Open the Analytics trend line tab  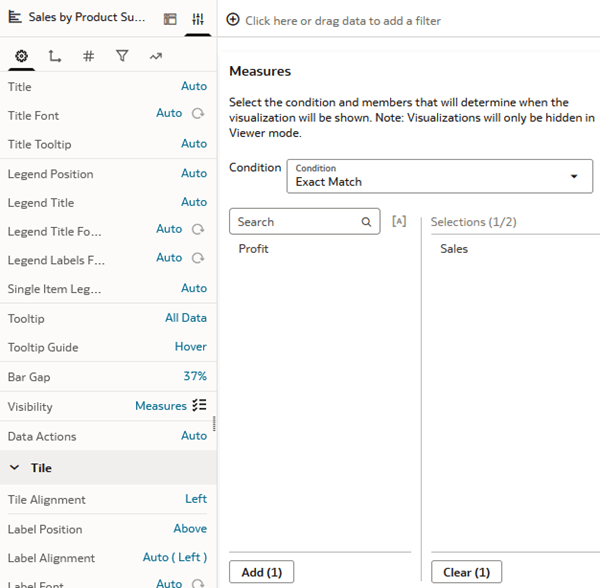155,57
